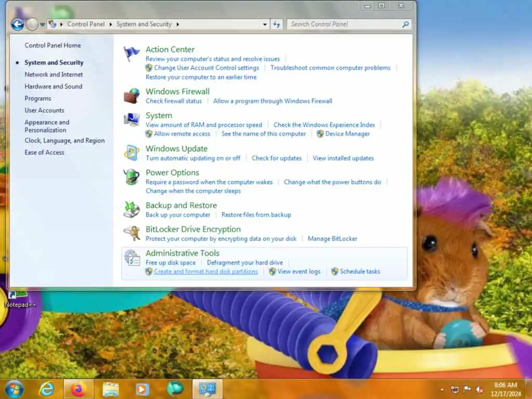Expand the arrow after System and Security breadcrumb
Image resolution: width=532 pixels, height=399 pixels.
click(178, 24)
